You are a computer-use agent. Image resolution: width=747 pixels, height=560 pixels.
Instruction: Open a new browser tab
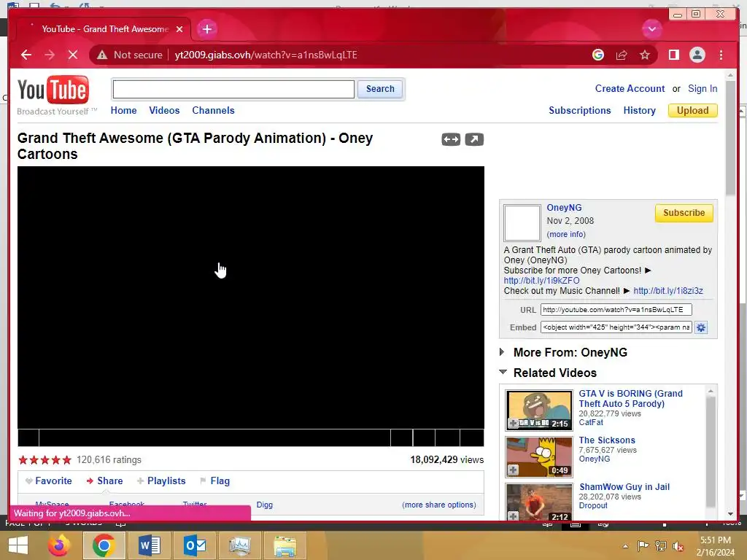pos(206,29)
